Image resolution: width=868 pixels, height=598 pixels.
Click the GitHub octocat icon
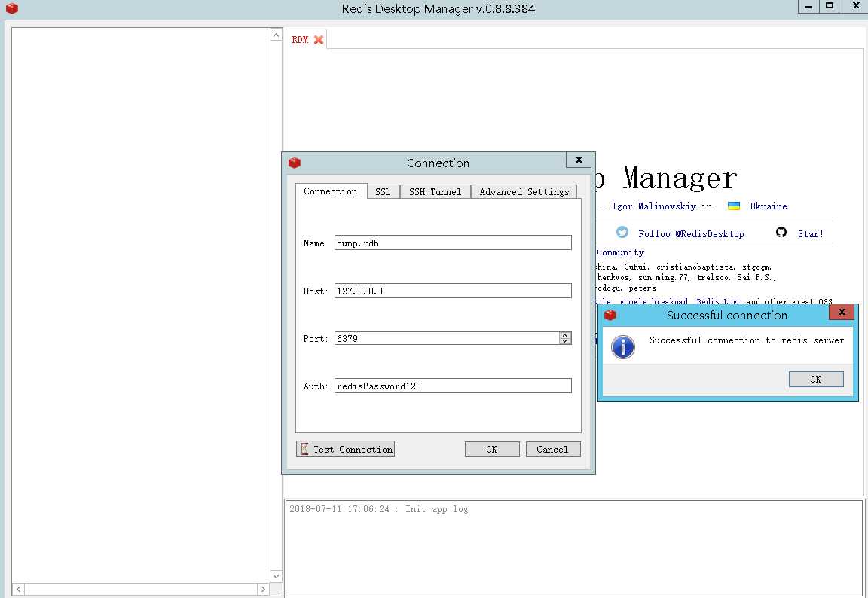tap(781, 232)
